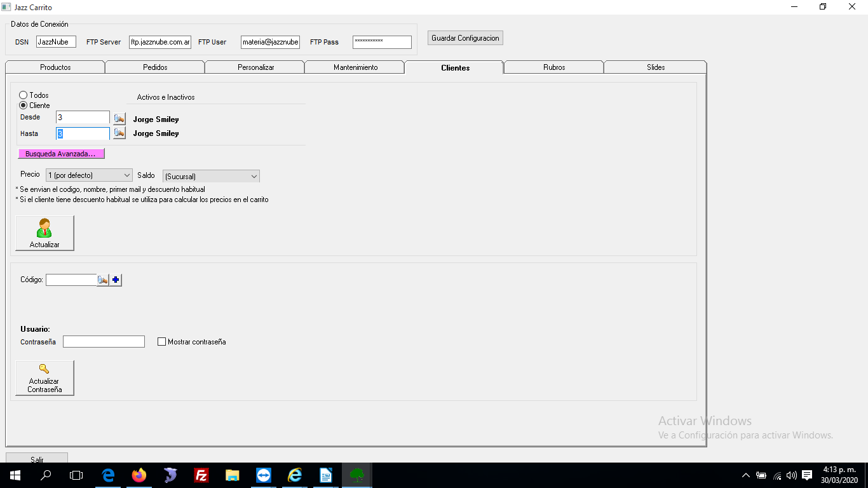Viewport: 868px width, 488px height.
Task: Enable Mostrar contraseña checkbox
Action: [162, 342]
